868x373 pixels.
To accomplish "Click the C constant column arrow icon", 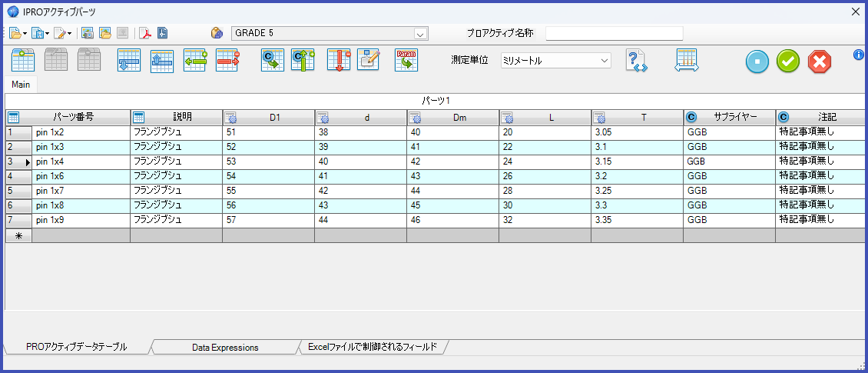I will click(273, 60).
